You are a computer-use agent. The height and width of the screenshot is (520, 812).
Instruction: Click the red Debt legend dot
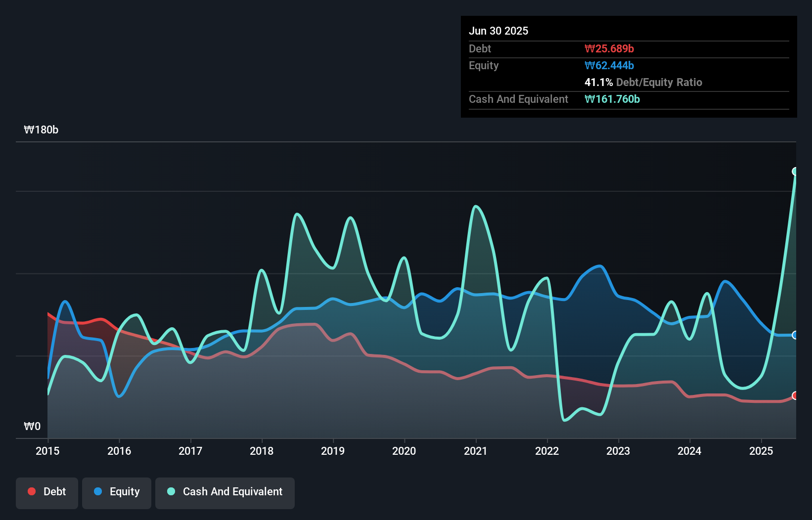(31, 491)
